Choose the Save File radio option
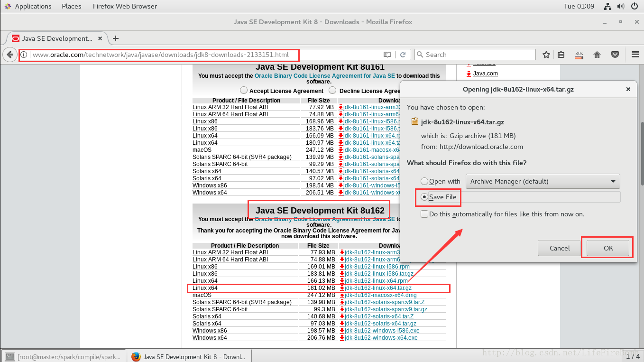Viewport: 644px width, 362px height. point(424,197)
